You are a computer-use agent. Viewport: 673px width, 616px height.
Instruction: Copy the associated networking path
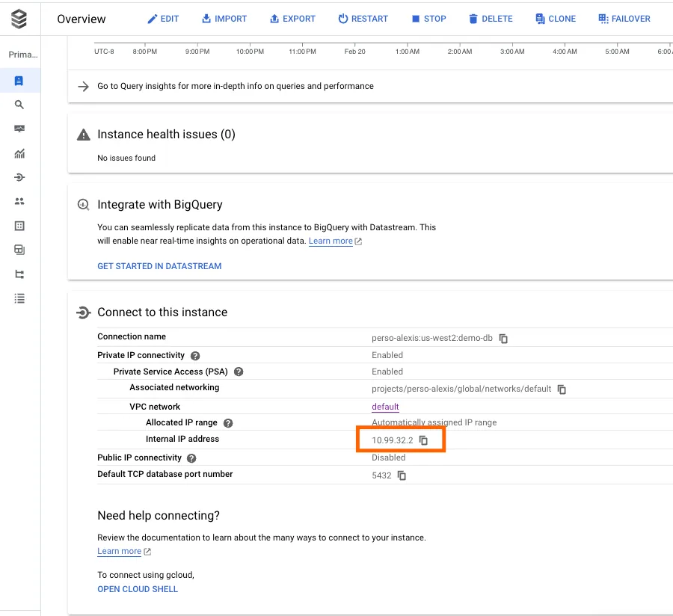tap(562, 389)
